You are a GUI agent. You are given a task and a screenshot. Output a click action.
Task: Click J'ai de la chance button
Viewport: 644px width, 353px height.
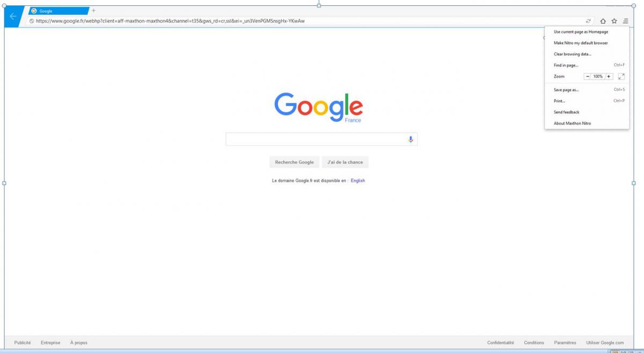(x=345, y=162)
